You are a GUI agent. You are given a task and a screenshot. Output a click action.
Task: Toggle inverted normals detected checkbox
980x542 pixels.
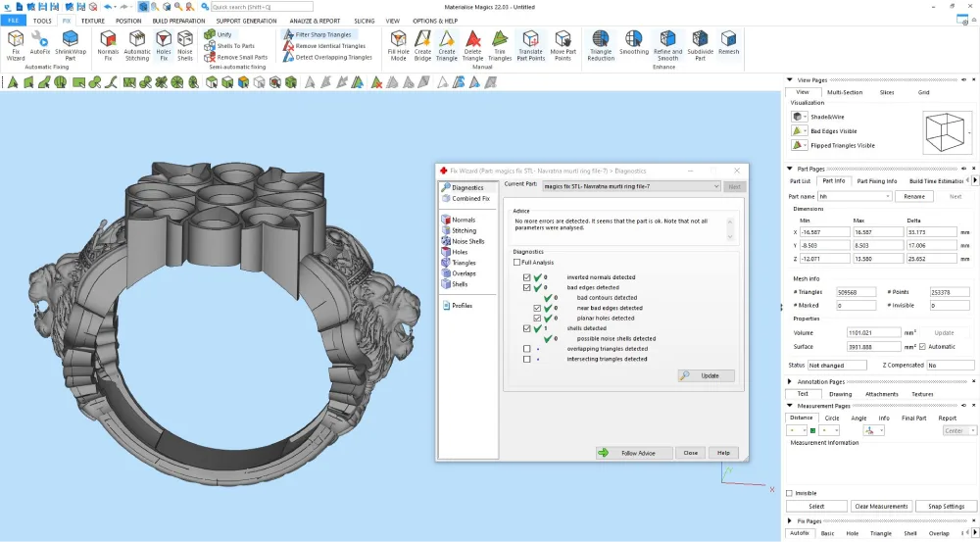[527, 277]
